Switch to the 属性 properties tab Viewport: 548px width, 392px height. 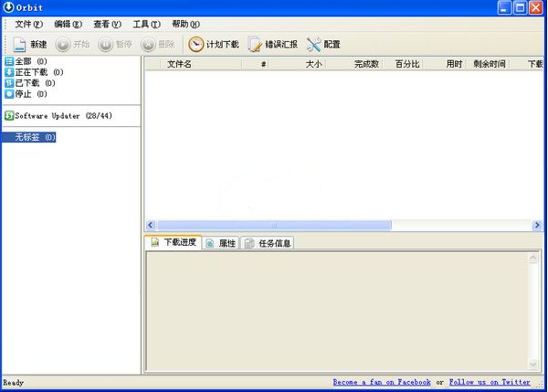[x=221, y=243]
